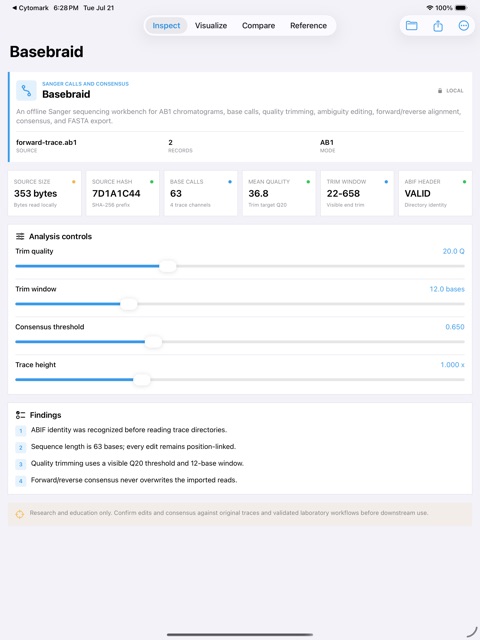The height and width of the screenshot is (640, 480).
Task: Tap the Findings list icon
Action: click(x=20, y=415)
